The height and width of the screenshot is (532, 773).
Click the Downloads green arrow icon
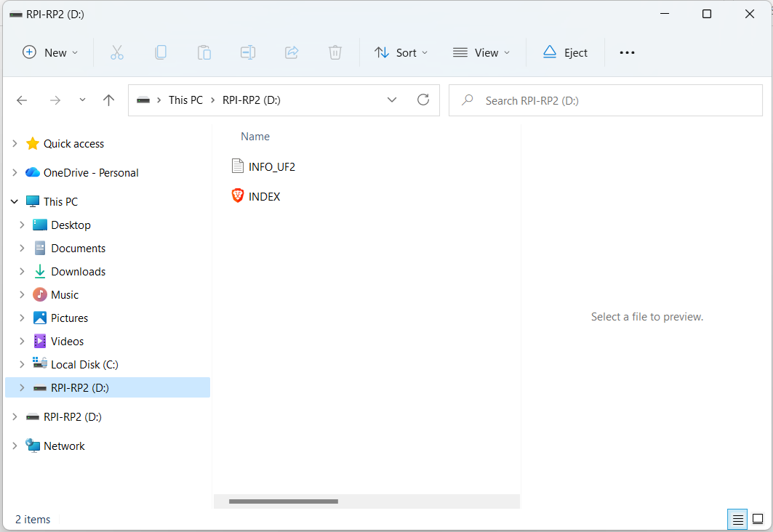[x=40, y=271]
